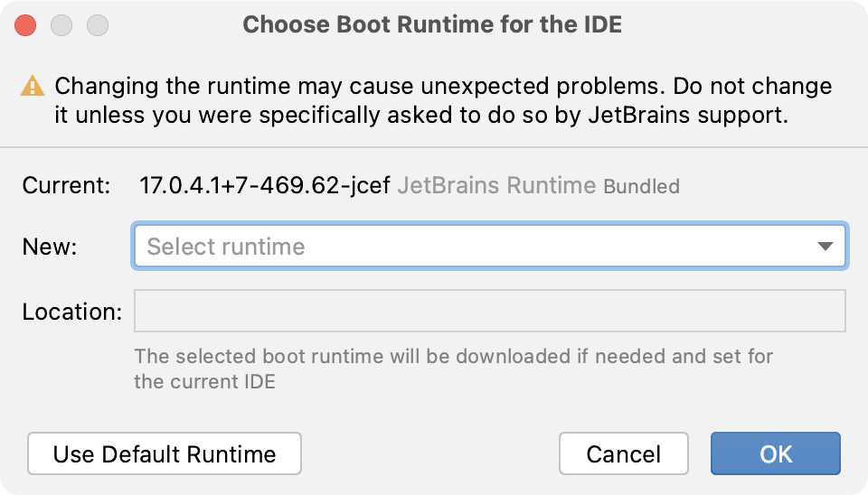Click the yellow warning triangle icon
The image size is (868, 495).
coord(33,87)
